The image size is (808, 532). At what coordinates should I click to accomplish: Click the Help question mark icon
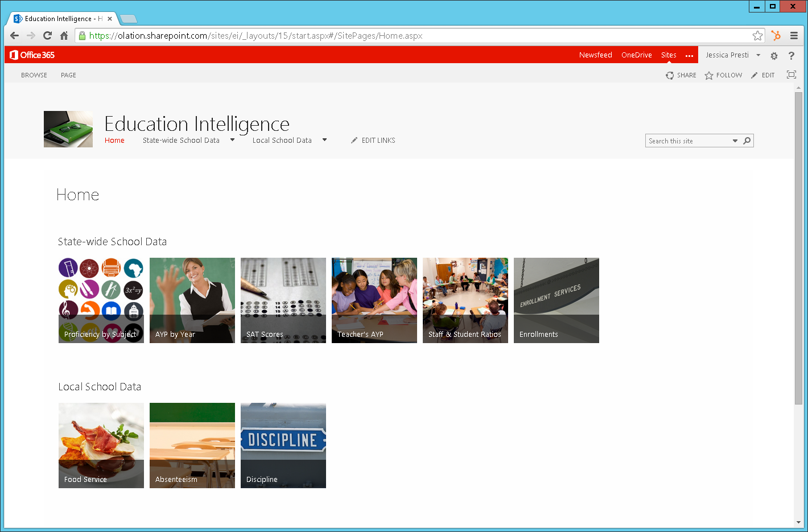(791, 55)
